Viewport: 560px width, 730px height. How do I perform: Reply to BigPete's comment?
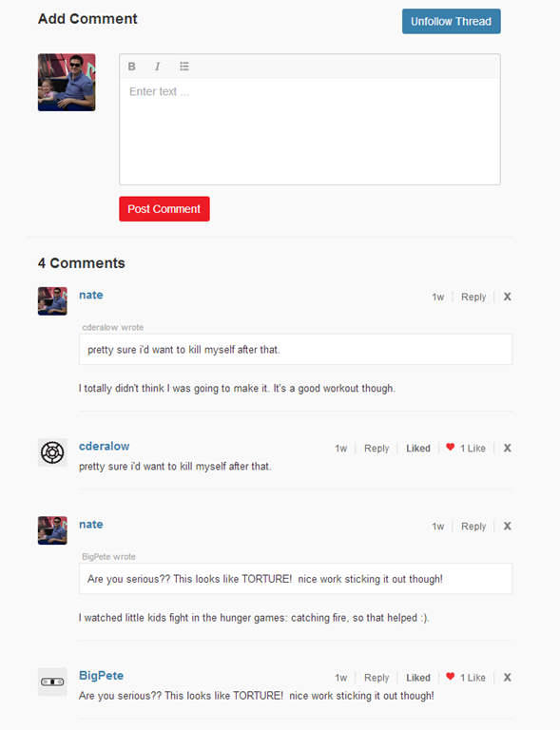tap(377, 678)
